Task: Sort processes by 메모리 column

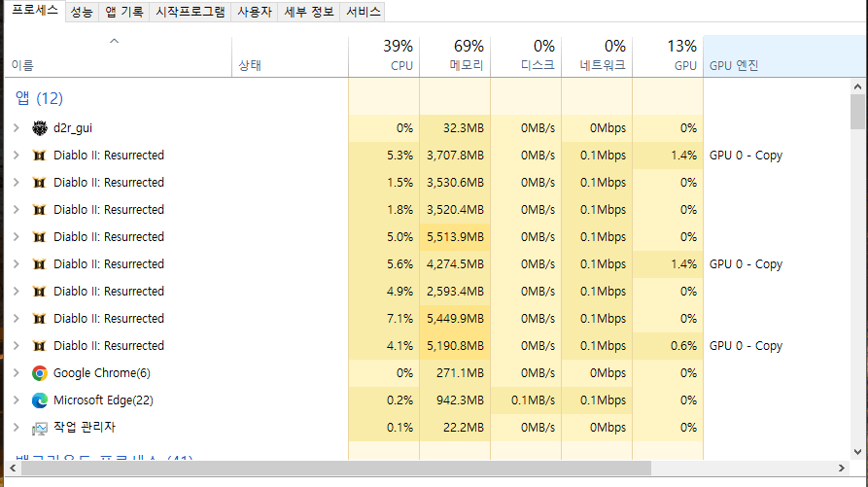Action: click(x=455, y=57)
